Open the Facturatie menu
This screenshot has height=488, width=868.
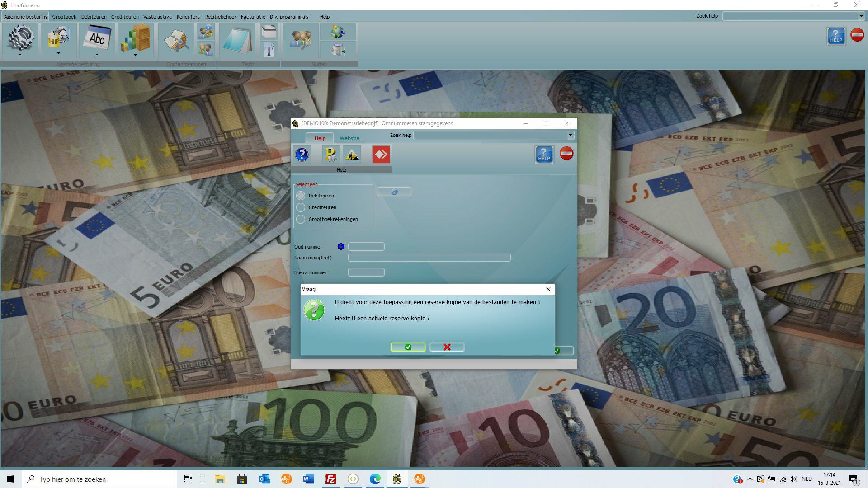[253, 17]
